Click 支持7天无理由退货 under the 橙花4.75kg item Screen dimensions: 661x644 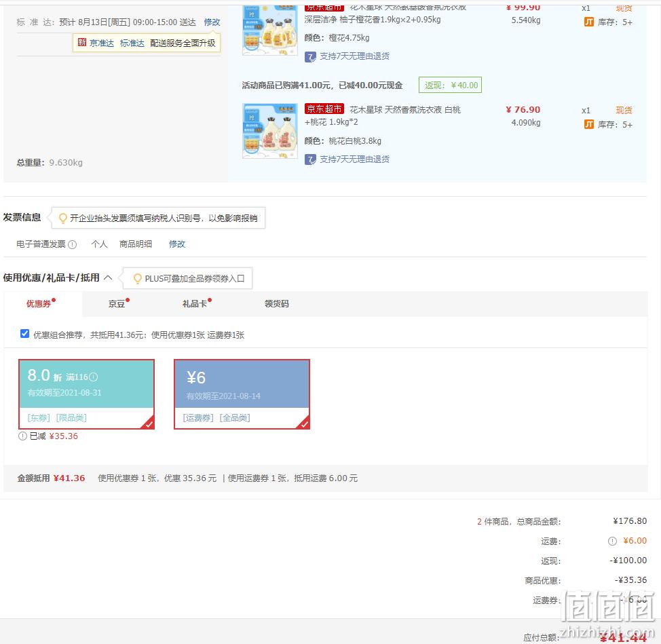[x=354, y=56]
